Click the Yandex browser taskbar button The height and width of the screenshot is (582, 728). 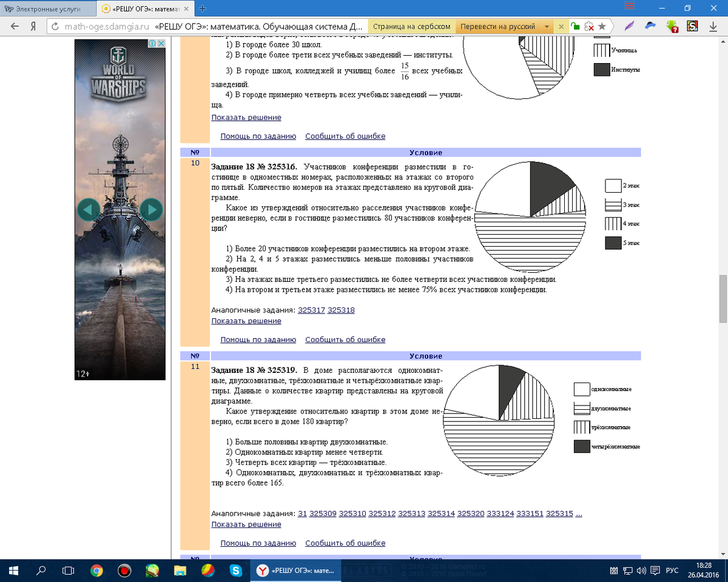coord(296,570)
